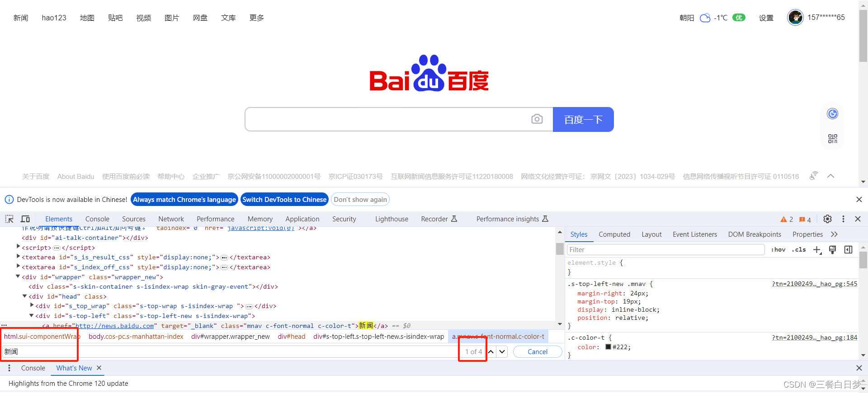This screenshot has width=868, height=393.
Task: Open the 设置 settings link
Action: pyautogui.click(x=766, y=18)
